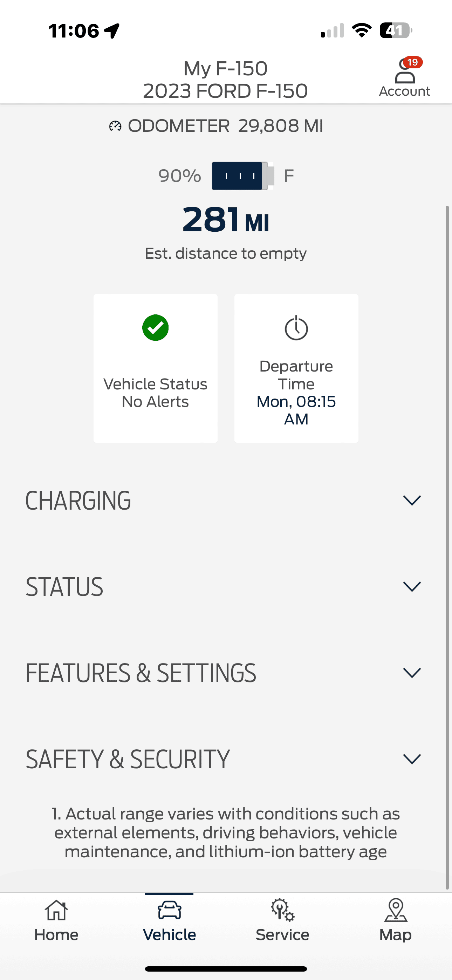Expand the Safety & Security chevron
The width and height of the screenshot is (452, 980).
pos(412,759)
